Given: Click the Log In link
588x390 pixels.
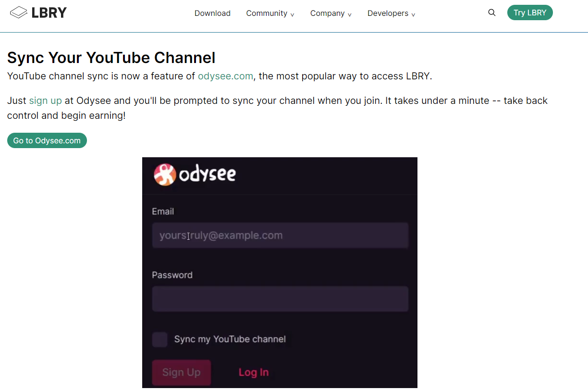Looking at the screenshot, I should (x=254, y=372).
